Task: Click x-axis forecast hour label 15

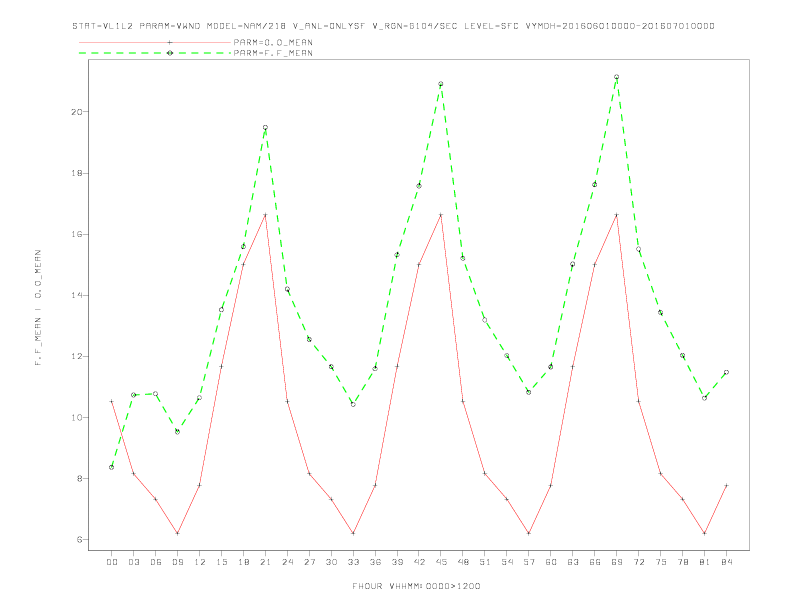Action: point(221,562)
